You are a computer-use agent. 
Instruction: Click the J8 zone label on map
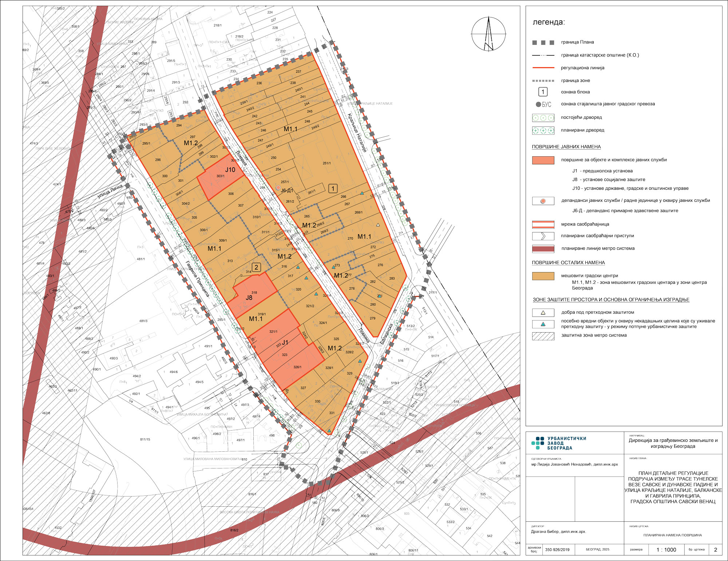coord(249,298)
